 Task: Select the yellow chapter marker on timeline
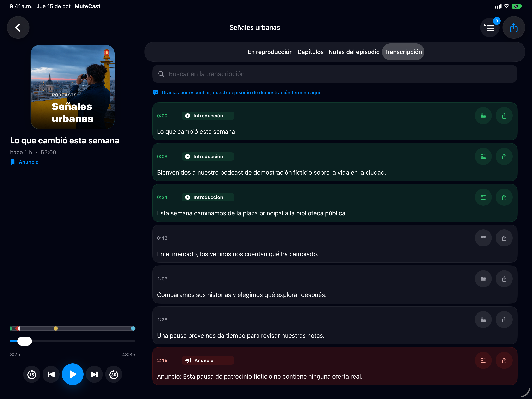(x=56, y=328)
